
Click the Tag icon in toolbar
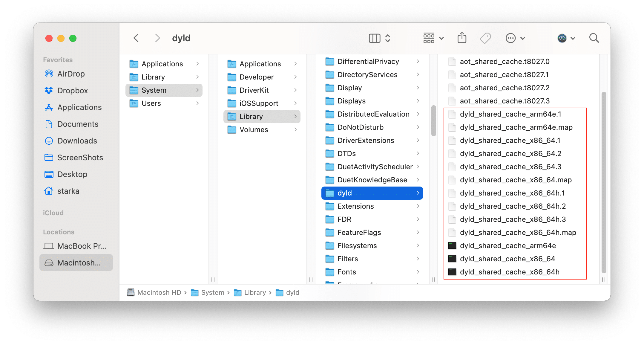coord(485,38)
